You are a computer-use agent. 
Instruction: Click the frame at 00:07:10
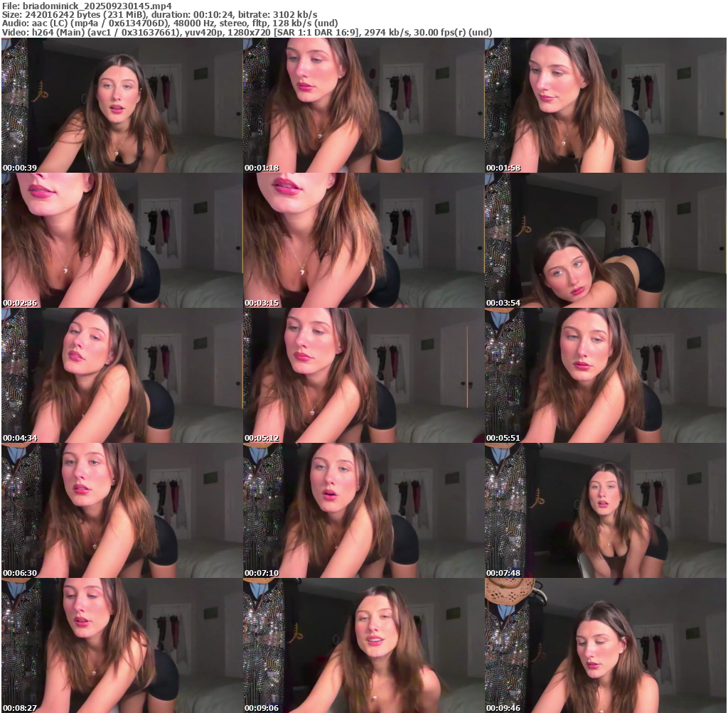pyautogui.click(x=363, y=510)
